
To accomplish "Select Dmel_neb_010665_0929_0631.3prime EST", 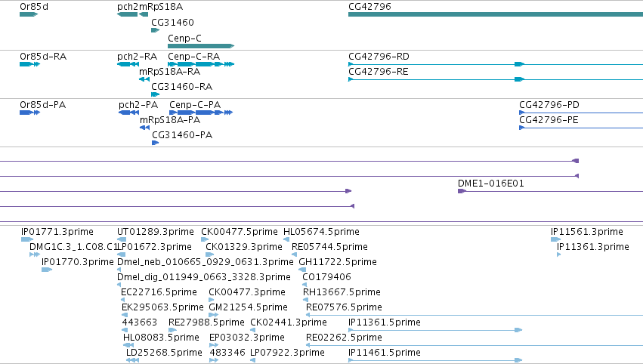I will 119,270.
